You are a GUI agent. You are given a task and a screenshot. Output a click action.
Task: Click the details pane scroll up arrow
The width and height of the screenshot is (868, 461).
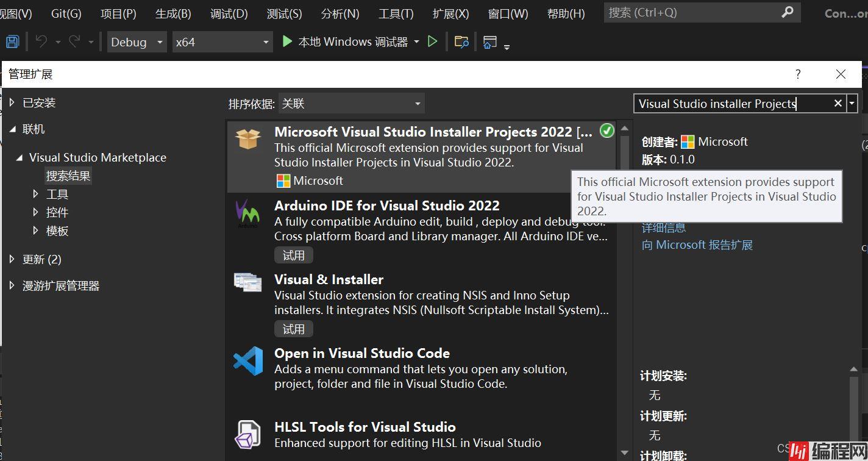pyautogui.click(x=855, y=369)
